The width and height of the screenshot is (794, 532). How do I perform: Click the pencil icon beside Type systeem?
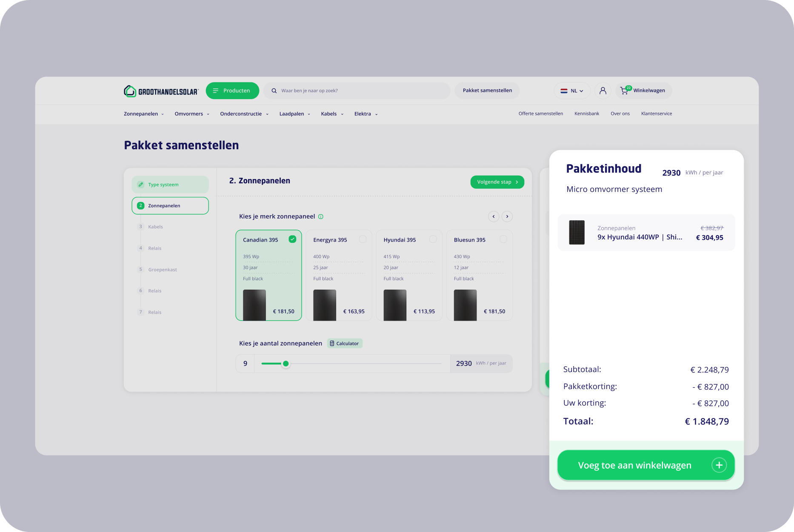[140, 185]
